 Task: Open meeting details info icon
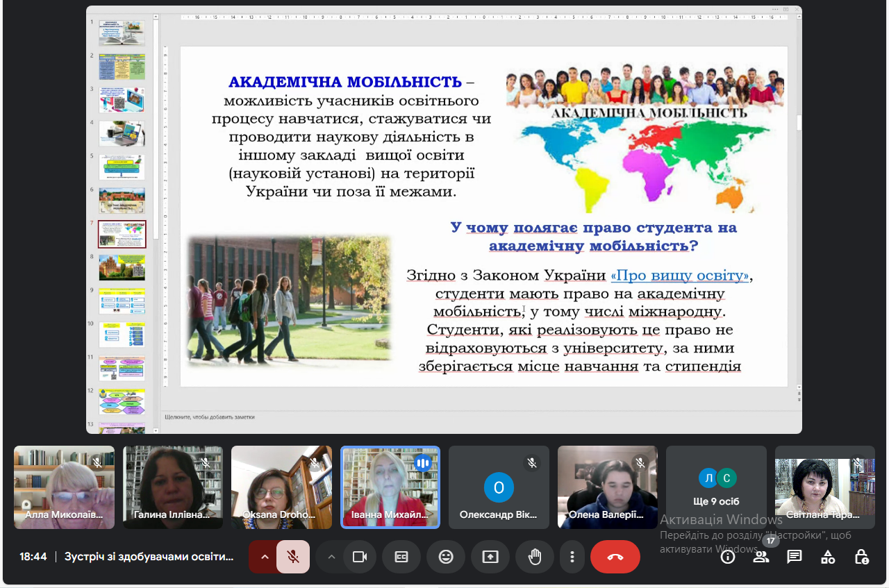[728, 557]
